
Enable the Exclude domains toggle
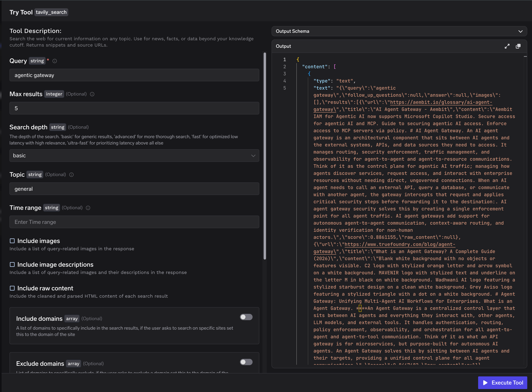click(x=246, y=362)
